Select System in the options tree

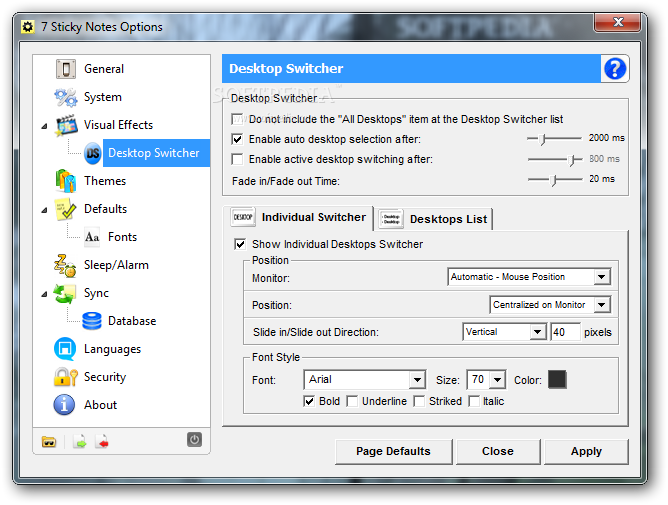tap(103, 97)
